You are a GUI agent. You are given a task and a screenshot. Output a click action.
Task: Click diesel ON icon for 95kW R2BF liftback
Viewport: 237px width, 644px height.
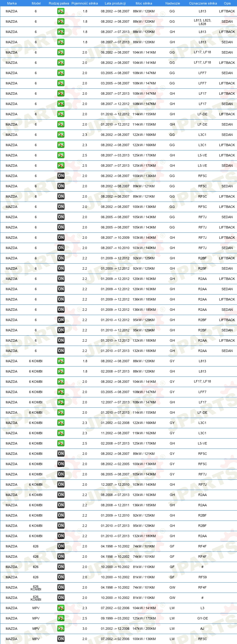point(61,320)
